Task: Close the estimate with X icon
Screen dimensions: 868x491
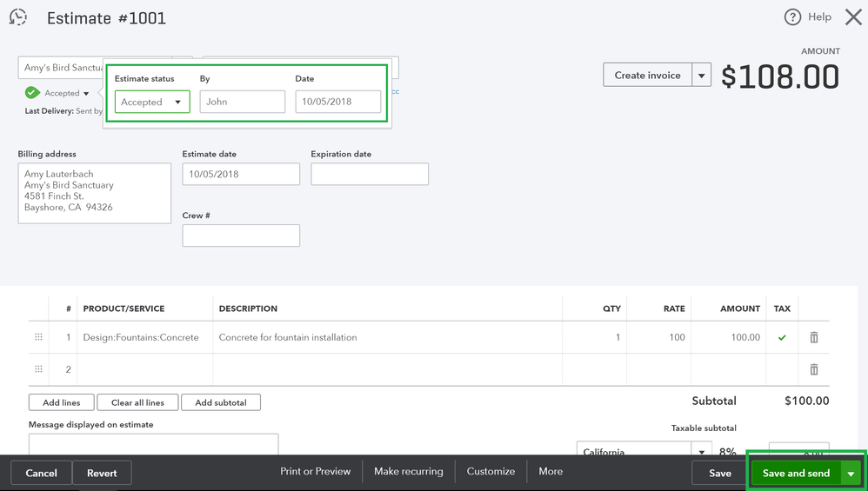Action: [x=853, y=17]
